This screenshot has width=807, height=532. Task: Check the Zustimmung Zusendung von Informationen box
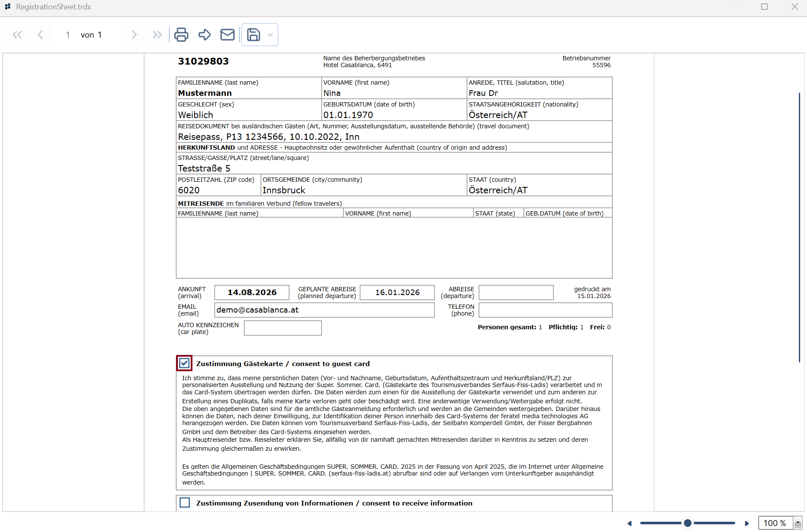[x=185, y=502]
